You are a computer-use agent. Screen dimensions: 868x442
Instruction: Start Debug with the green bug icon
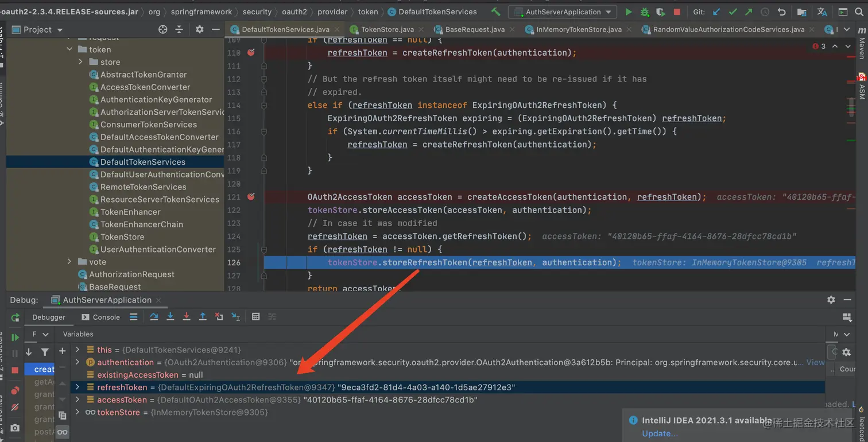click(x=645, y=11)
